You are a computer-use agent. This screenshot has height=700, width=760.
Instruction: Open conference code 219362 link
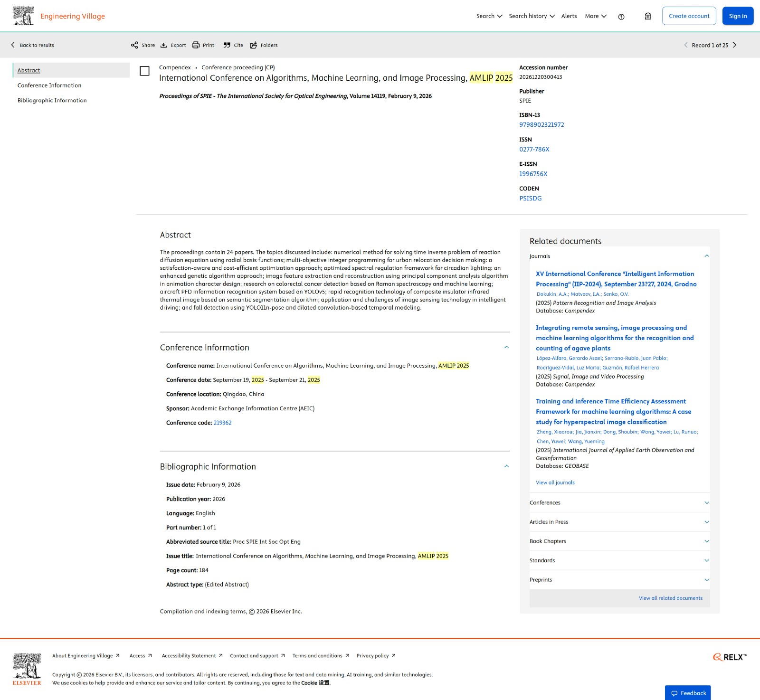point(222,423)
